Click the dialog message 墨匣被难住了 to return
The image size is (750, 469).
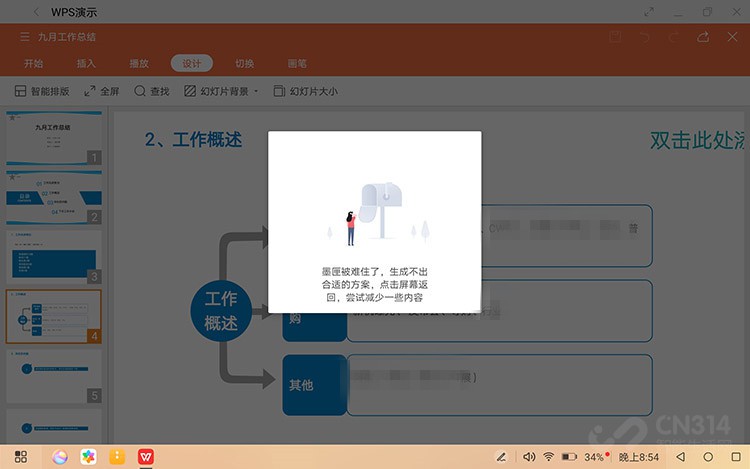pos(375,284)
